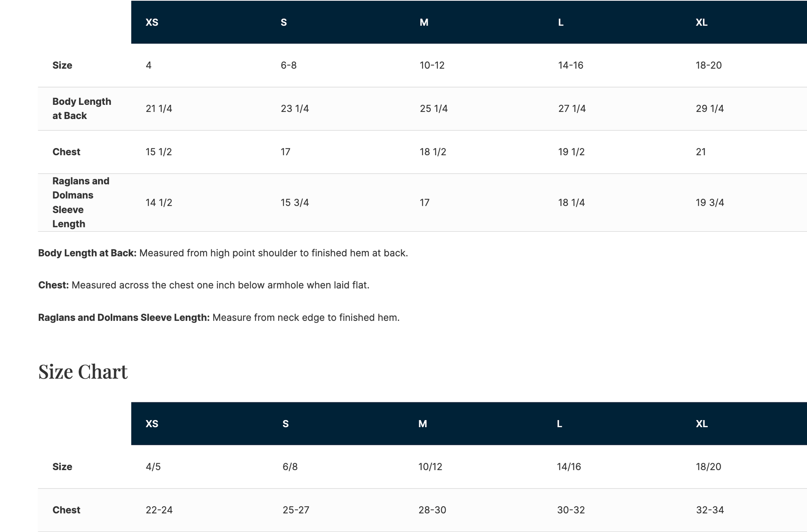Click the "Measured from high point shoulder" description

(x=273, y=253)
